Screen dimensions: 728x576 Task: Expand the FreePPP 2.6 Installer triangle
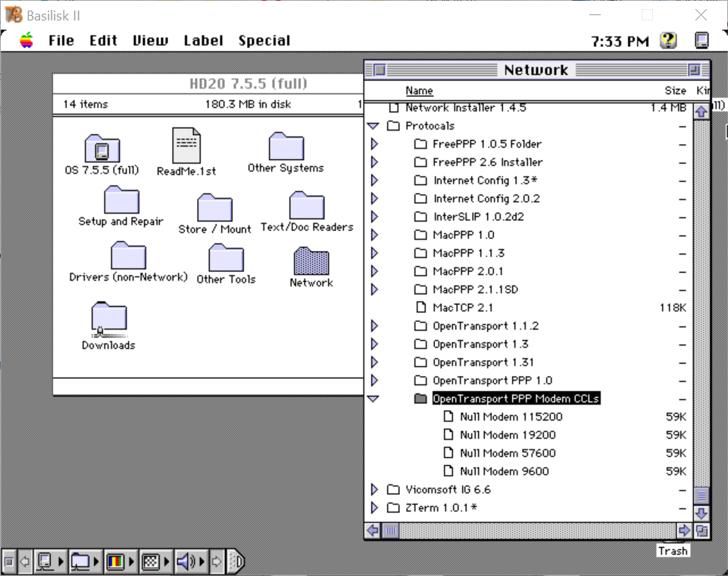(374, 162)
